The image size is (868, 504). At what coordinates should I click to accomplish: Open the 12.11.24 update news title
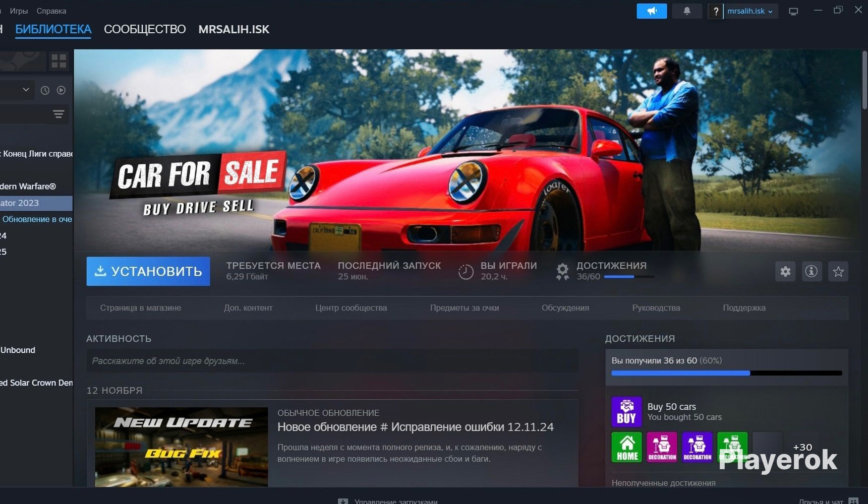416,427
